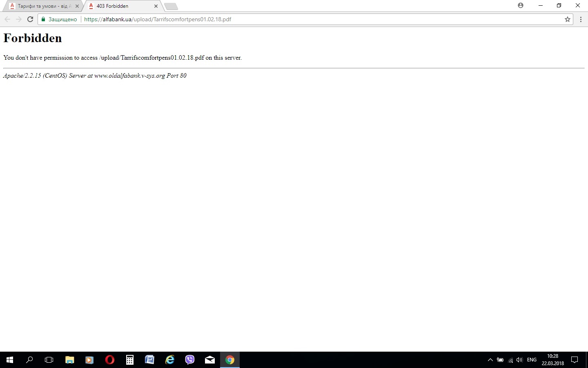Open Microsoft Word from the taskbar
Image resolution: width=588 pixels, height=368 pixels.
click(149, 360)
